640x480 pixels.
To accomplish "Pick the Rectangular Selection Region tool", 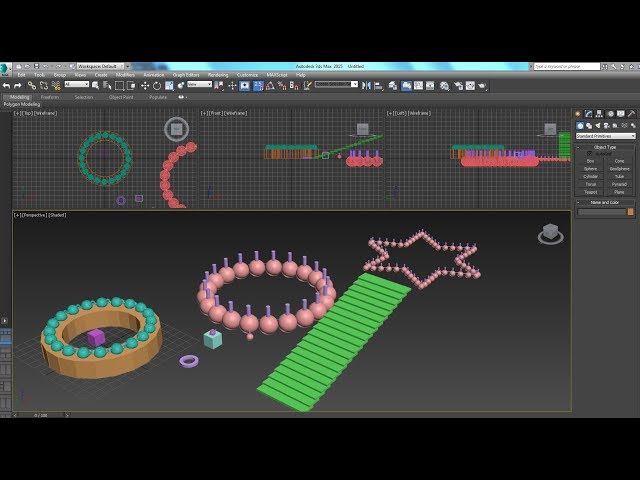I will [119, 86].
